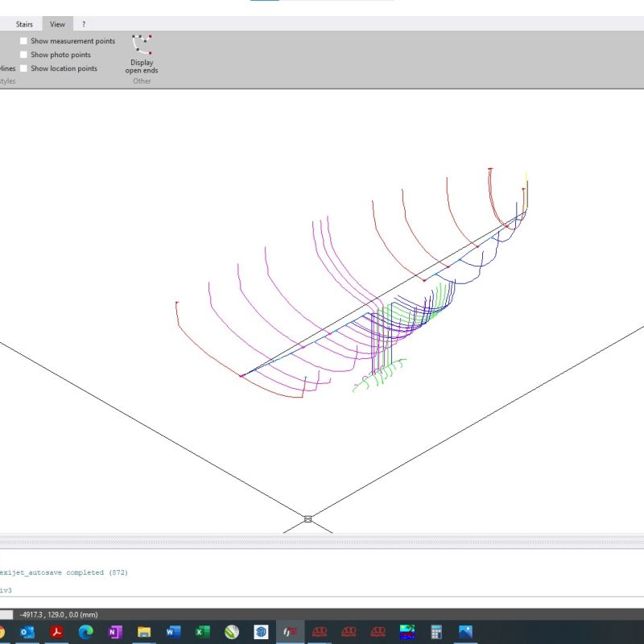Enable Show measurement points checkbox

pos(24,41)
